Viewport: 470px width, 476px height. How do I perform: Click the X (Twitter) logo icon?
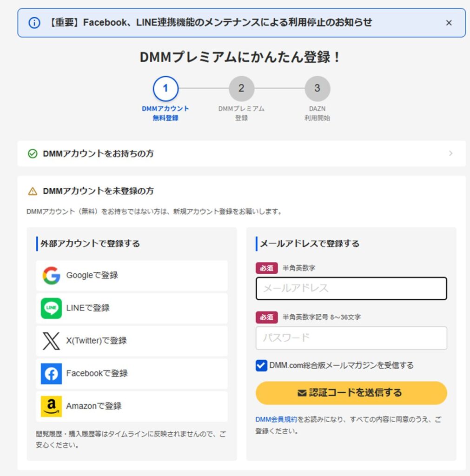[51, 341]
